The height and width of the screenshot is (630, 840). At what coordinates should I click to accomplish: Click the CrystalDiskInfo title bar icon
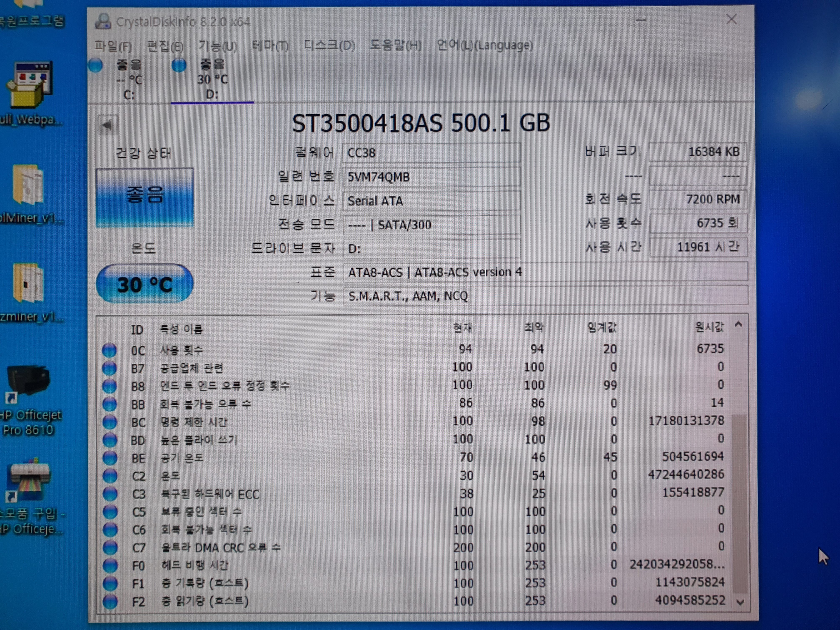[102, 21]
